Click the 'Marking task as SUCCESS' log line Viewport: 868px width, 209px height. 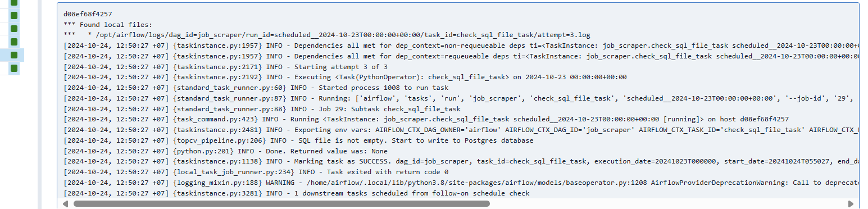click(x=461, y=161)
